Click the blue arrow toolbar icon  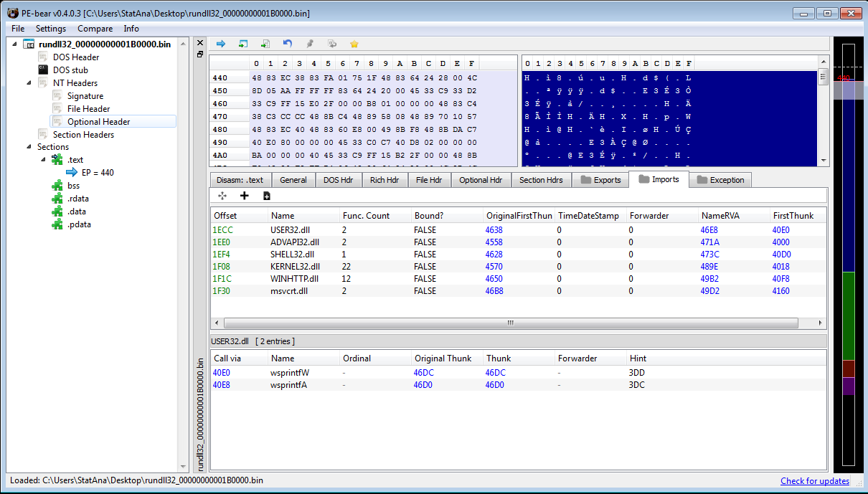click(x=221, y=44)
